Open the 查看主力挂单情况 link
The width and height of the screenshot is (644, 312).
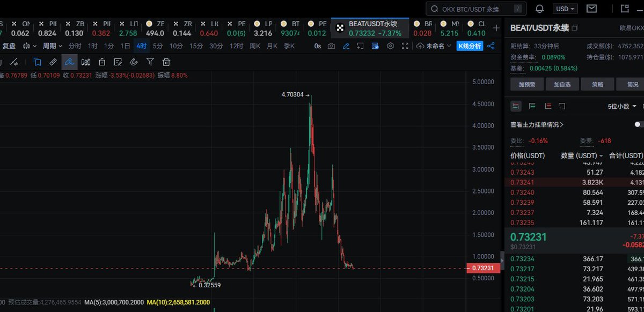tap(537, 124)
